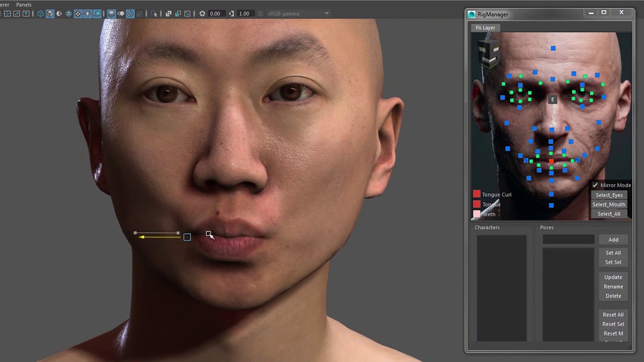Toggle the wireframe display cube icon
Viewport: 644px width, 362px height.
40,14
